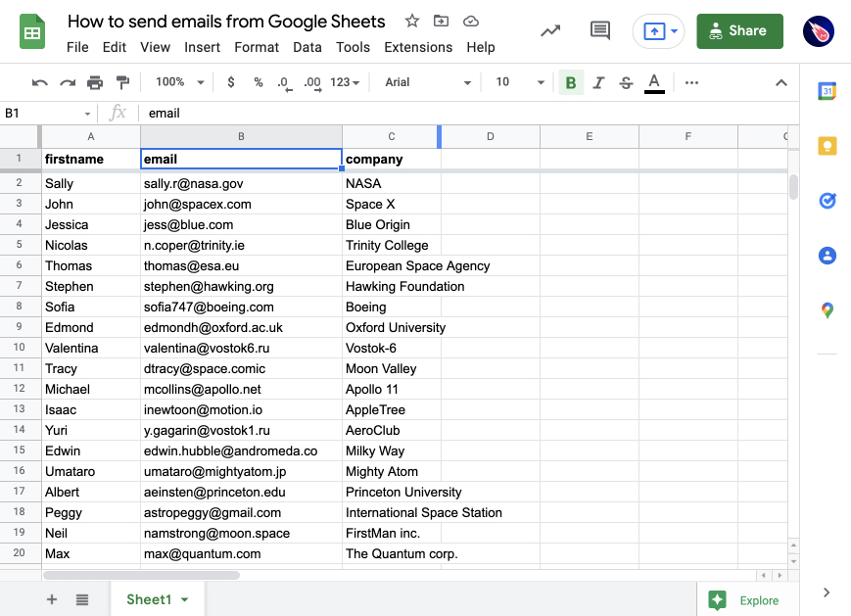
Task: Select the European Space Agency cell
Action: [x=392, y=266]
